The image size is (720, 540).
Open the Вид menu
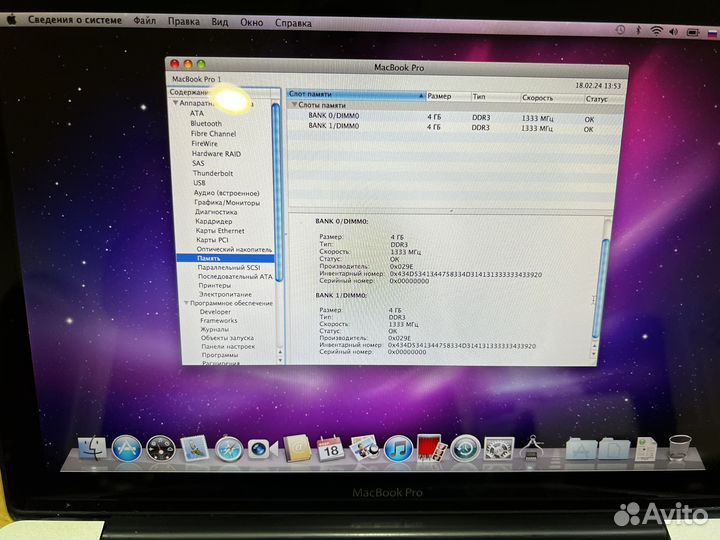coord(219,22)
